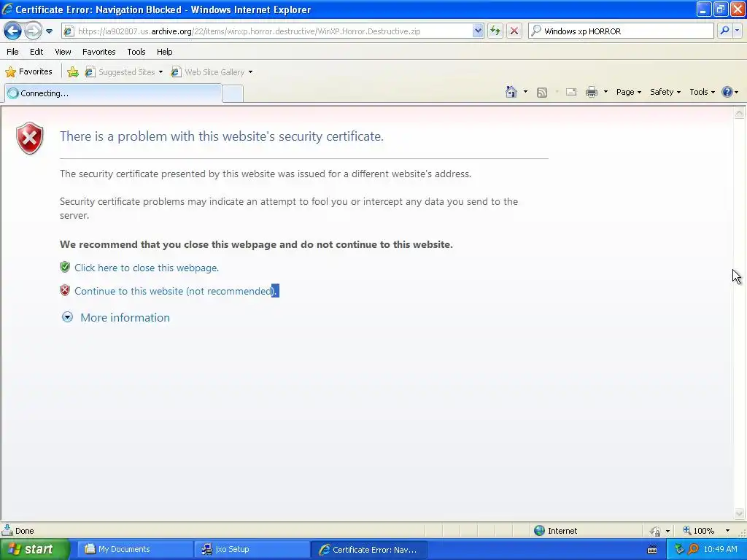This screenshot has width=747, height=560.
Task: Click the Internet Explorer title bar icon
Action: (7, 9)
